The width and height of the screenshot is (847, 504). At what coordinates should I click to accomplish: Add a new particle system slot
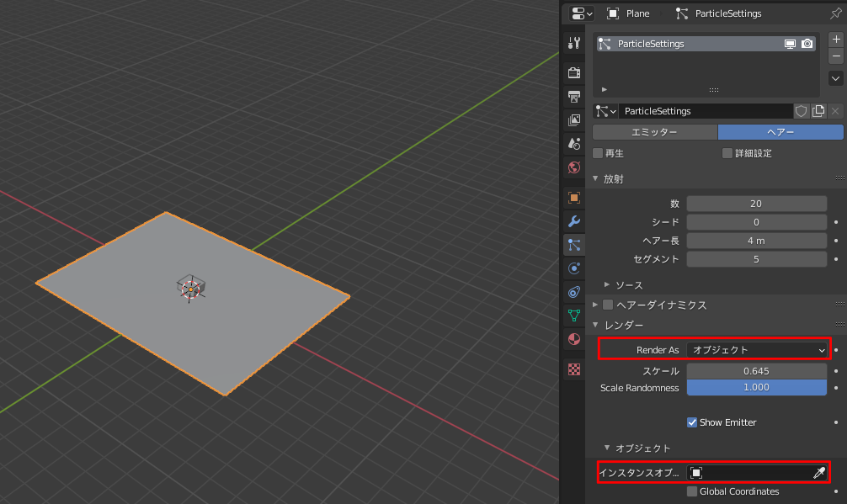pos(836,40)
